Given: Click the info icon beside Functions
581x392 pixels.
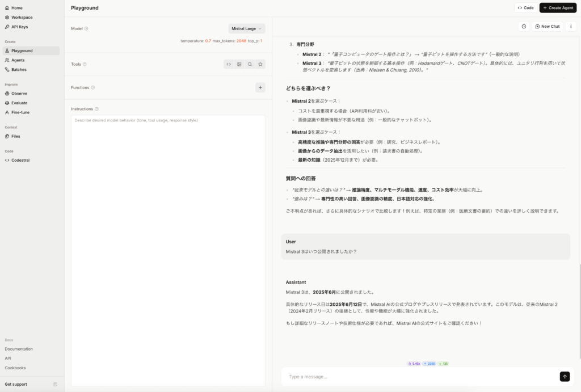Looking at the screenshot, I should pos(93,87).
